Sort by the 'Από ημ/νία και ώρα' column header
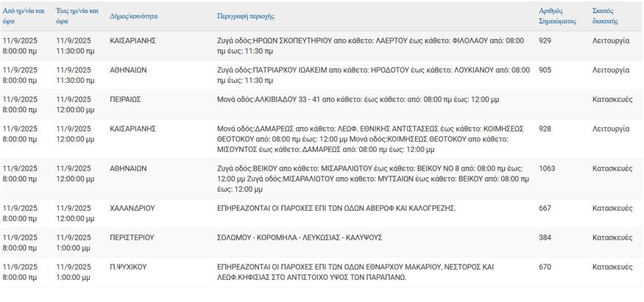Screen dimensions: 644x302 (x=24, y=15)
